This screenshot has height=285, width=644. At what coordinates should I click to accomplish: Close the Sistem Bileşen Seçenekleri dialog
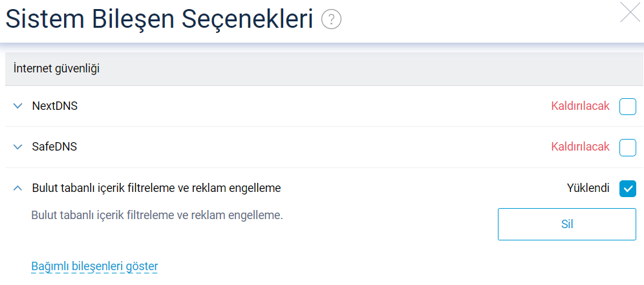(630, 12)
